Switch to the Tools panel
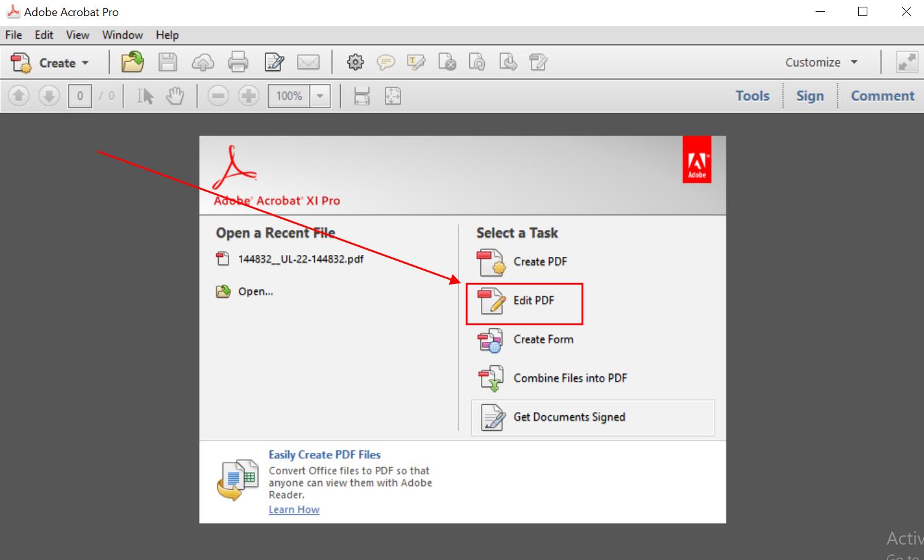The width and height of the screenshot is (924, 560). [752, 95]
